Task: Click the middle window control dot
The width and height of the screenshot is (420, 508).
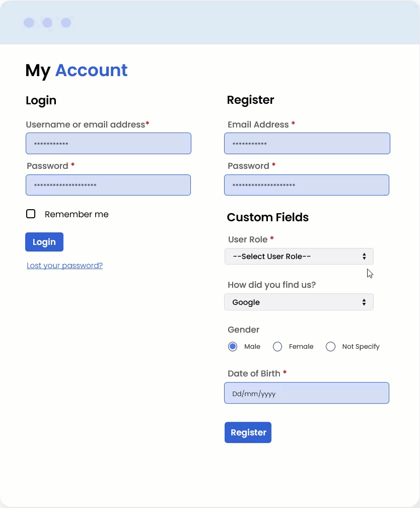Action: (47, 23)
